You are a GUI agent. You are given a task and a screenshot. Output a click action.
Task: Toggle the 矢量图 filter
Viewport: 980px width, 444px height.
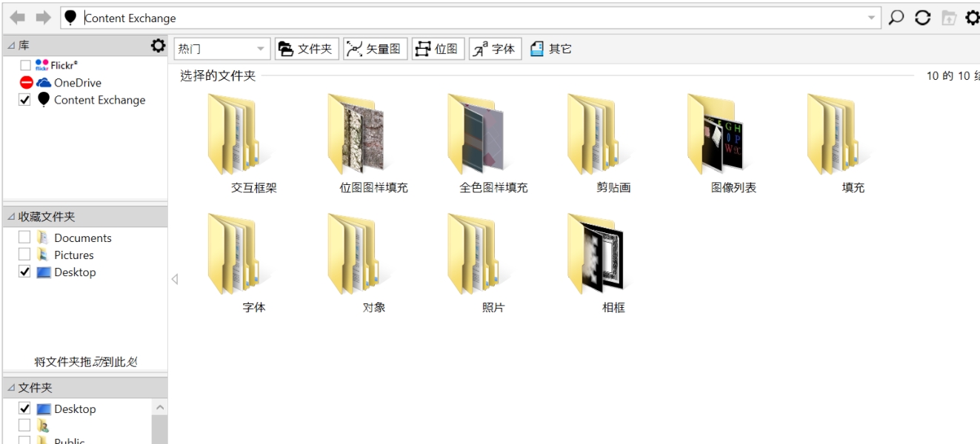[375, 50]
